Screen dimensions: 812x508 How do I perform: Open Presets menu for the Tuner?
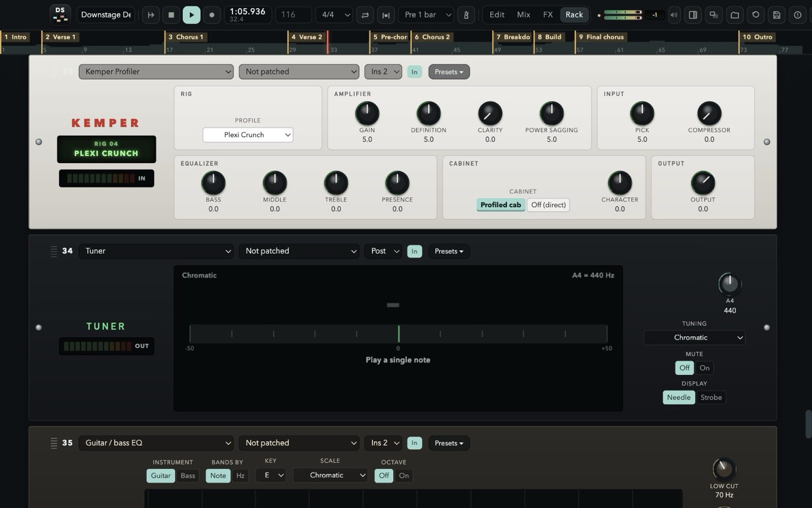[x=449, y=251]
